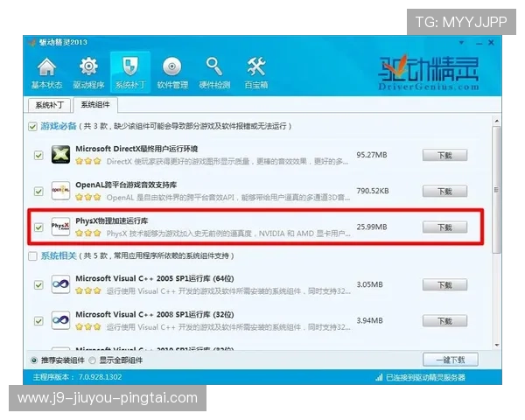Click the server connection signal icon
525x420 pixels.
coord(379,377)
